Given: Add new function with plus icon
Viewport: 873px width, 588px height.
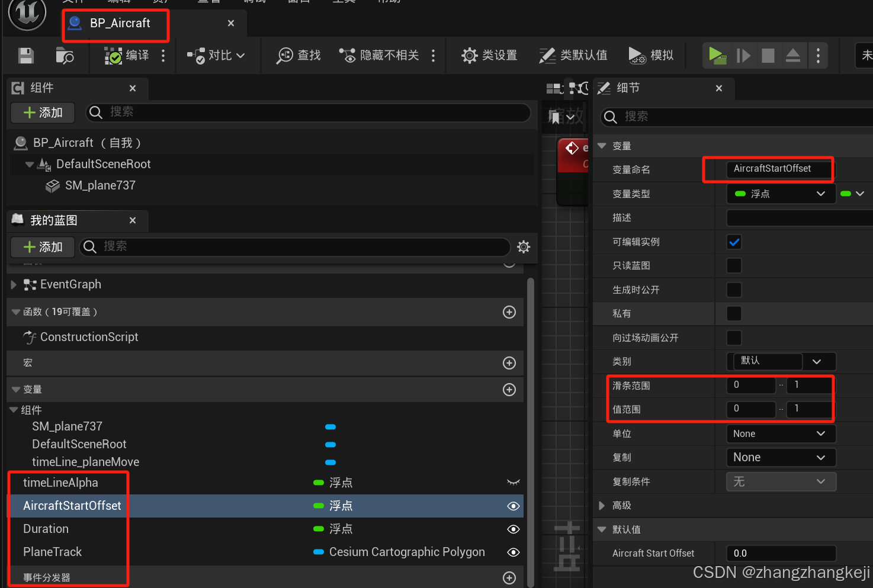Looking at the screenshot, I should [509, 312].
